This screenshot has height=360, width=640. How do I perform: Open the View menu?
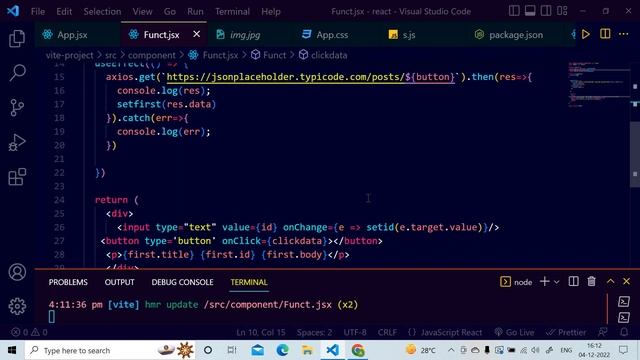(142, 11)
